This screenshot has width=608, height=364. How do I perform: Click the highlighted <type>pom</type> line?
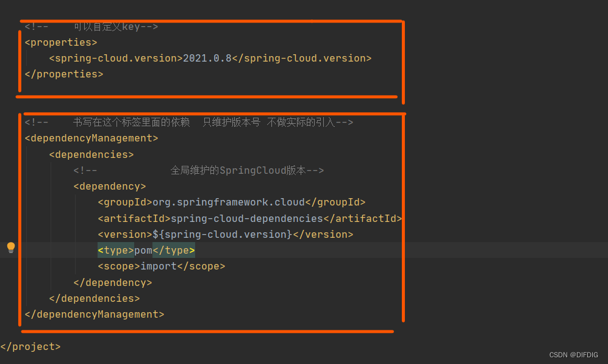pos(146,251)
